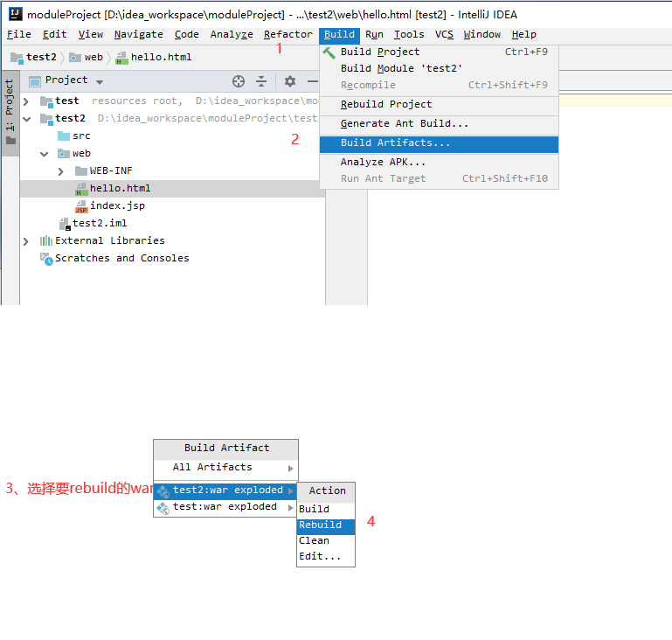The image size is (672, 640).
Task: Open the Project panel settings gear
Action: [290, 81]
